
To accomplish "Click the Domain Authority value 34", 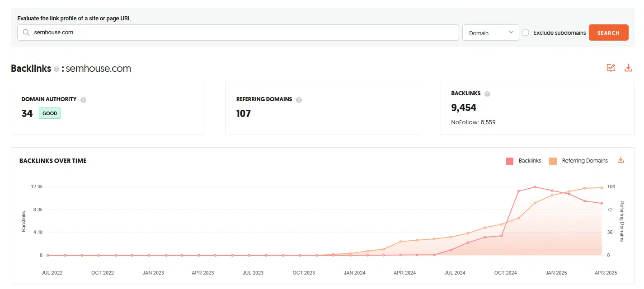I will 27,113.
